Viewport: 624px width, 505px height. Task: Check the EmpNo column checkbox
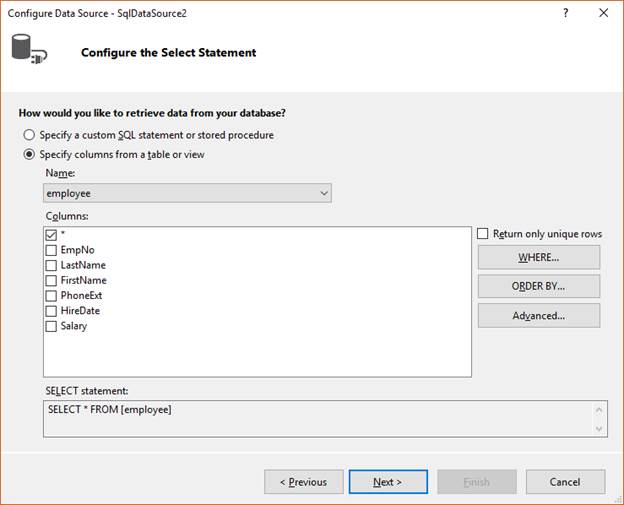pos(51,250)
